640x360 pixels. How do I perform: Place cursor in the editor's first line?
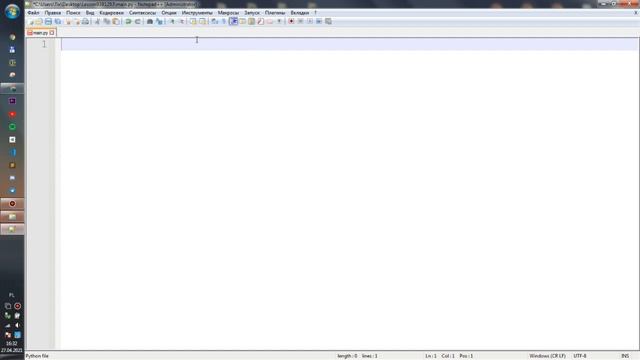pyautogui.click(x=349, y=44)
